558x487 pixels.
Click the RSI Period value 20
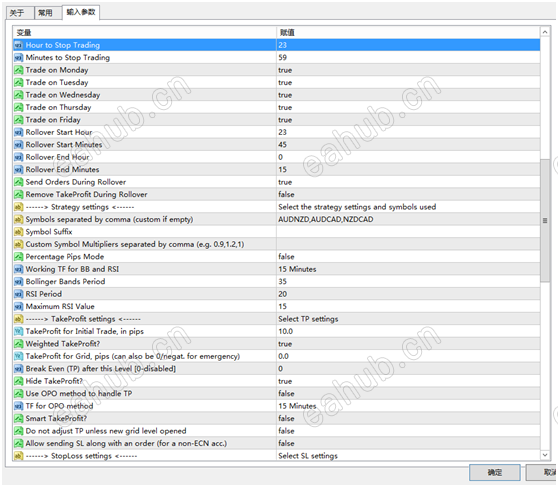coord(408,294)
